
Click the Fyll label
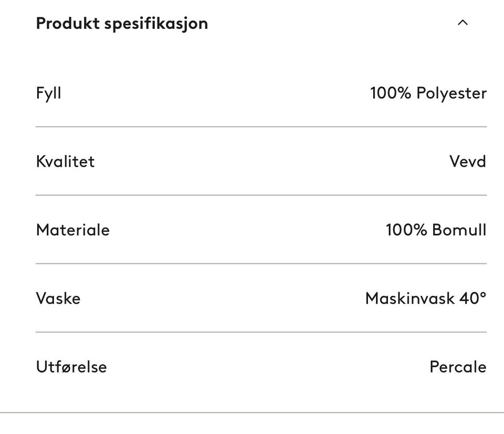coord(48,94)
